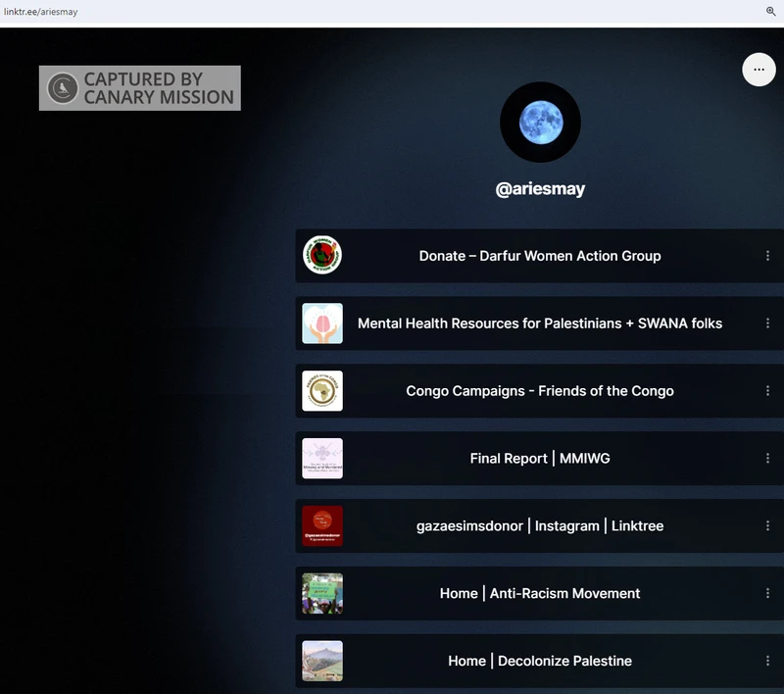Expand options menu for Mental Health Resources

[767, 323]
